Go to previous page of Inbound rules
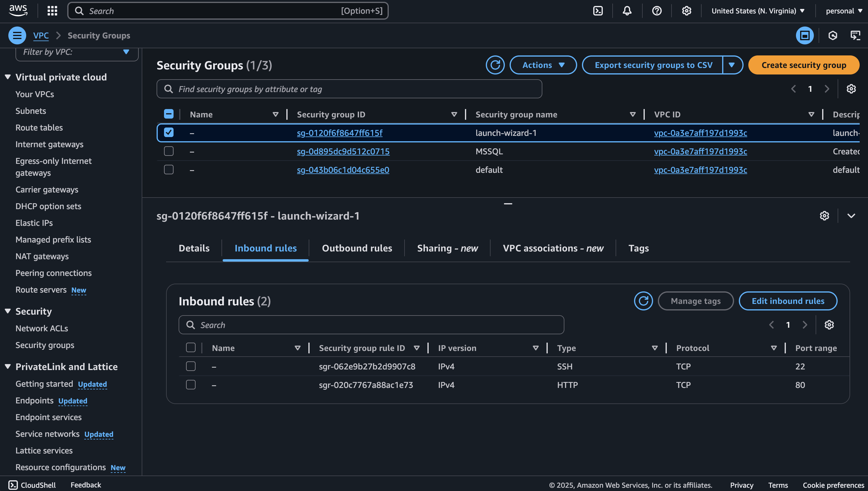868x491 pixels. (x=772, y=325)
